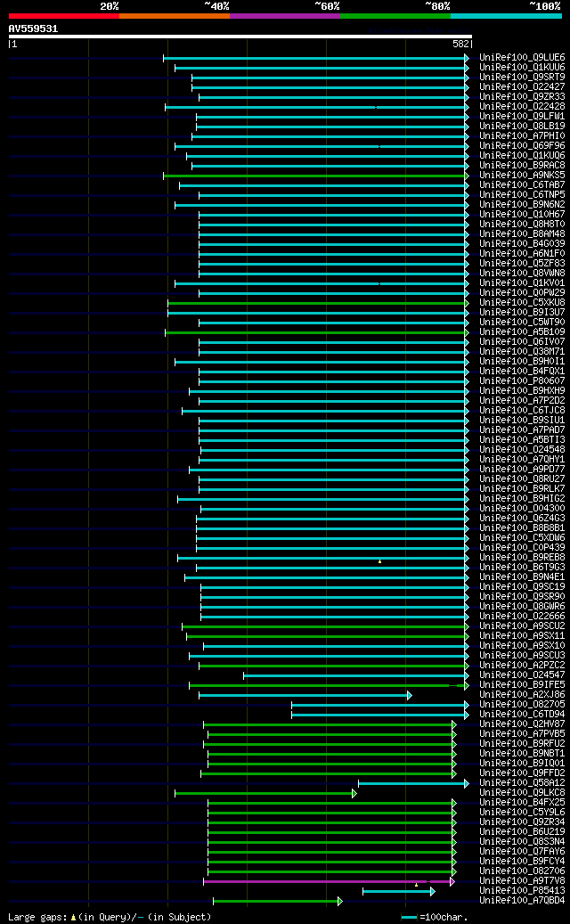
Task: Open hit UniRef100_P85413 label
Action: (x=522, y=890)
